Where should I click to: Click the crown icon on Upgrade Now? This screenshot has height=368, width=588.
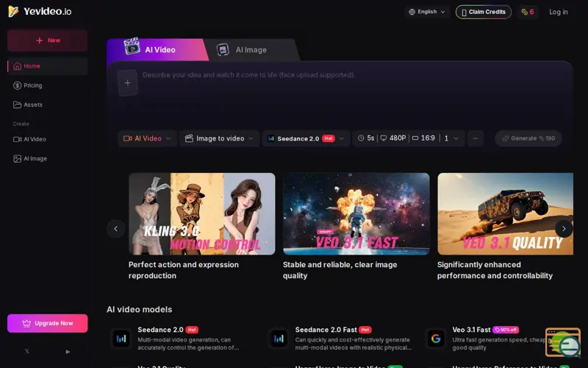point(26,323)
